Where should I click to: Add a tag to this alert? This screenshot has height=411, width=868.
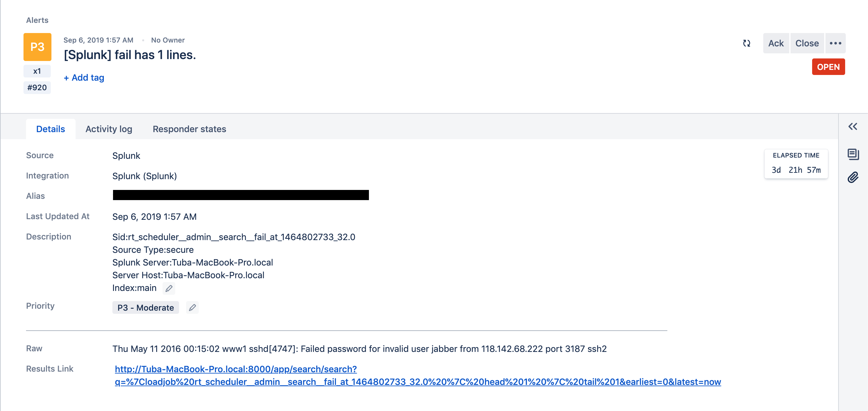tap(83, 77)
